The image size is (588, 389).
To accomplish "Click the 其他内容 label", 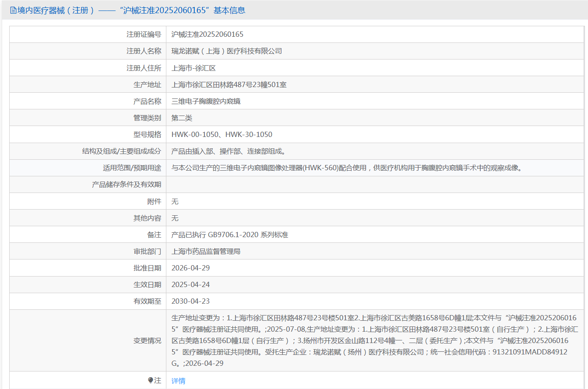I will (148, 218).
